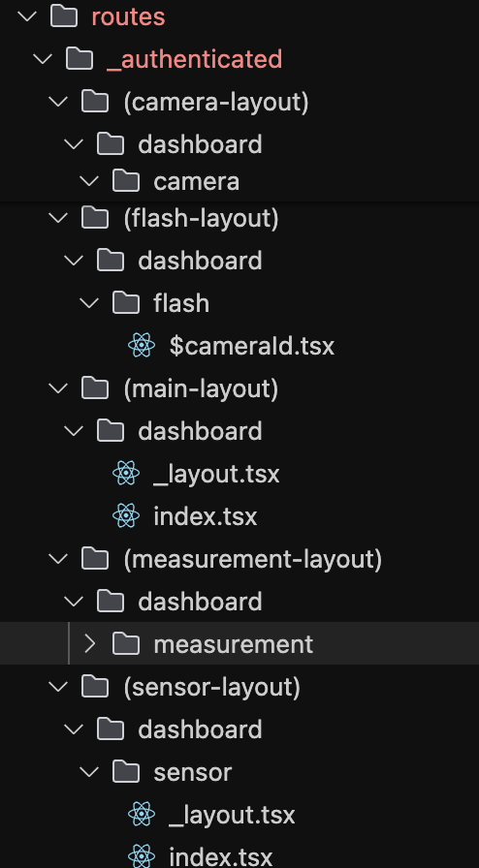This screenshot has height=868, width=479.
Task: Collapse the (sensor-layout) chevron
Action: click(x=58, y=687)
